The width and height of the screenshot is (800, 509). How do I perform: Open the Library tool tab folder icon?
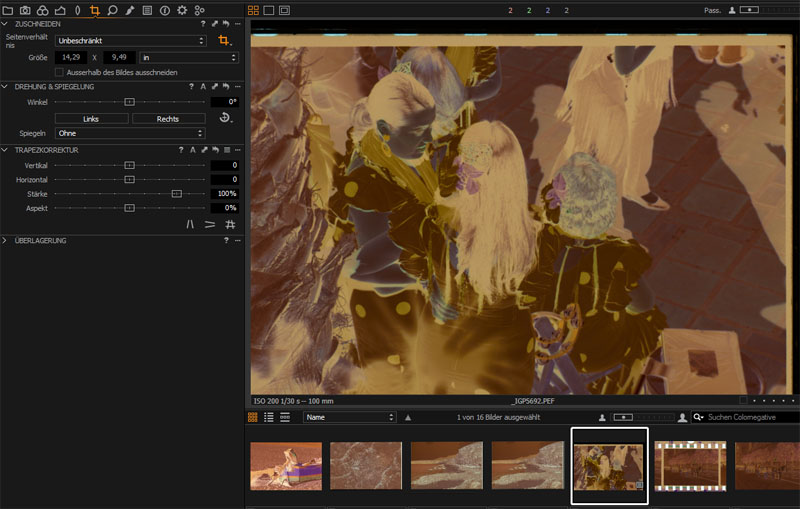click(8, 10)
